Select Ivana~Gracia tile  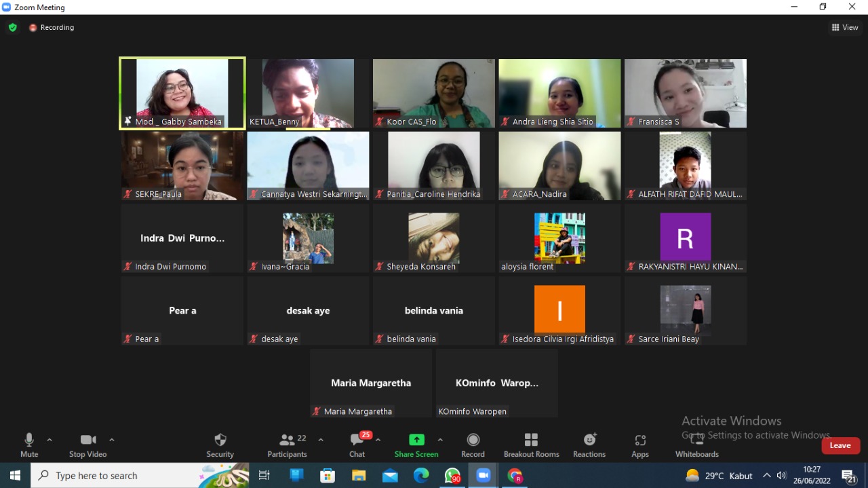click(308, 238)
